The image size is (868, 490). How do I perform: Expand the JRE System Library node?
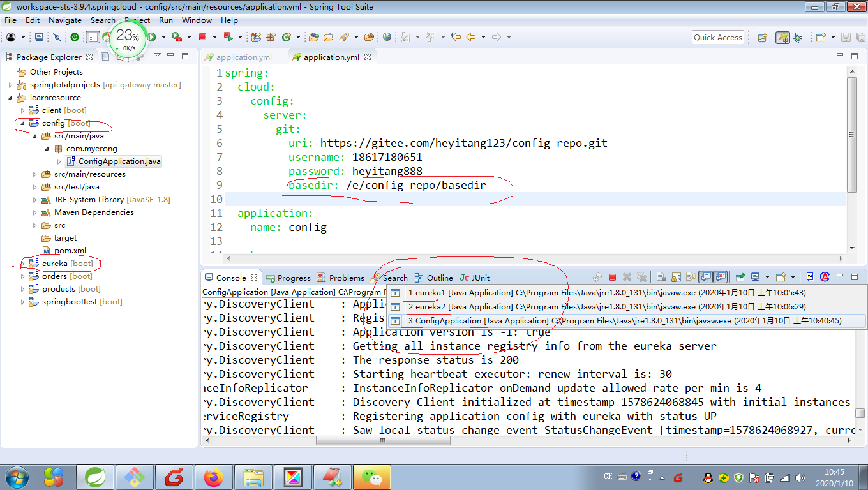[x=35, y=200]
